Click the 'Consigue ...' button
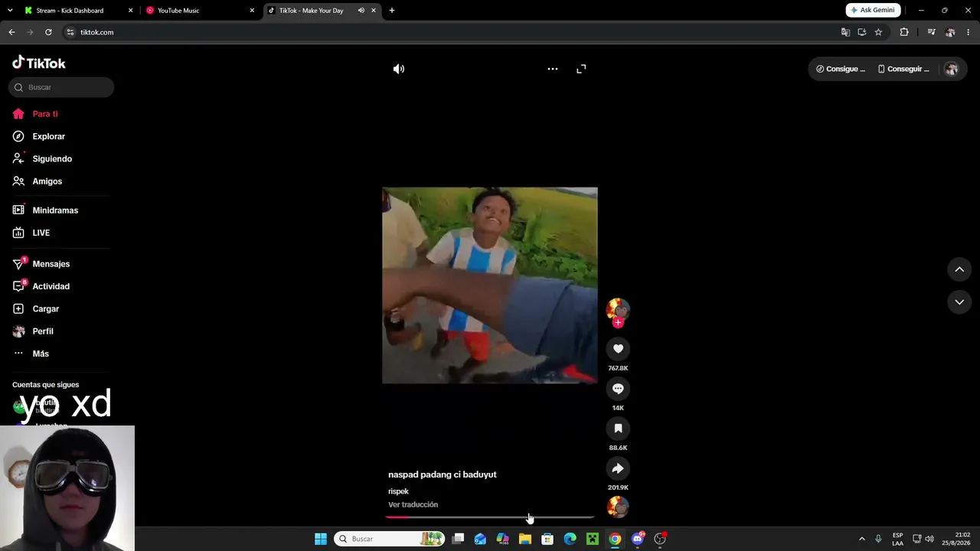Screen dimensions: 980x551 click(841, 69)
